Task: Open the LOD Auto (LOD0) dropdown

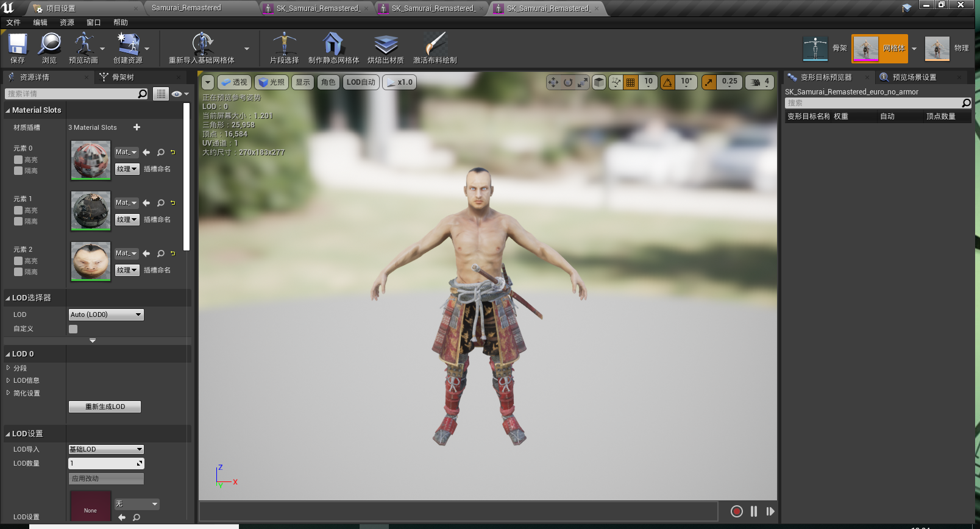Action: click(x=106, y=314)
